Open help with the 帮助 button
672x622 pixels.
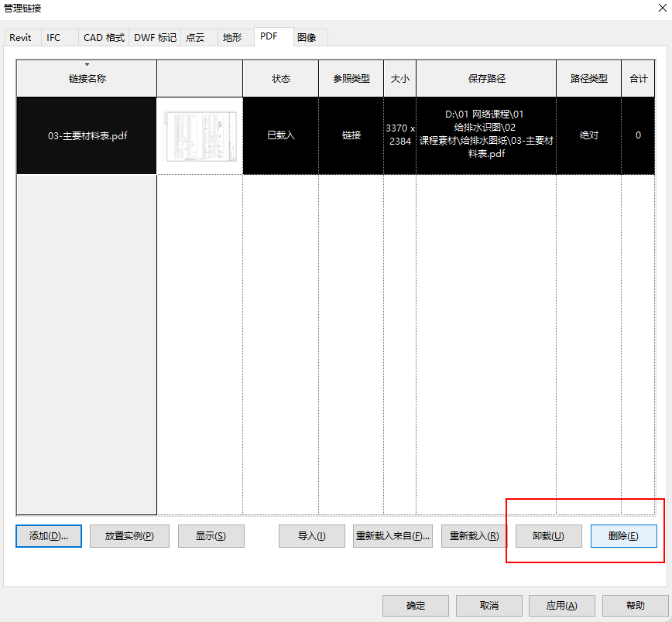click(635, 605)
